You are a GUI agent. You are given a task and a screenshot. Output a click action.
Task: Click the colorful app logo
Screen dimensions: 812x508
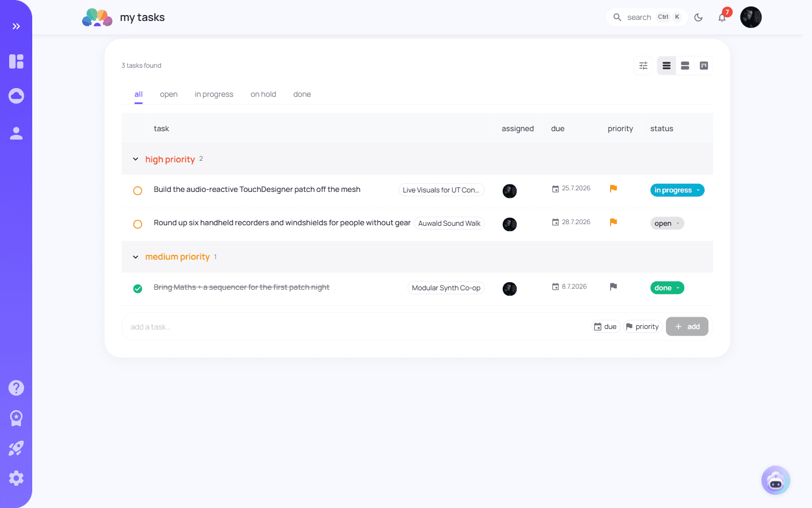97,17
